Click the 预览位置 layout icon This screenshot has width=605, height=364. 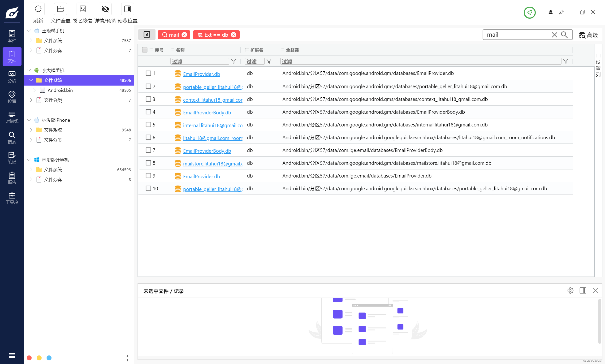click(x=127, y=9)
